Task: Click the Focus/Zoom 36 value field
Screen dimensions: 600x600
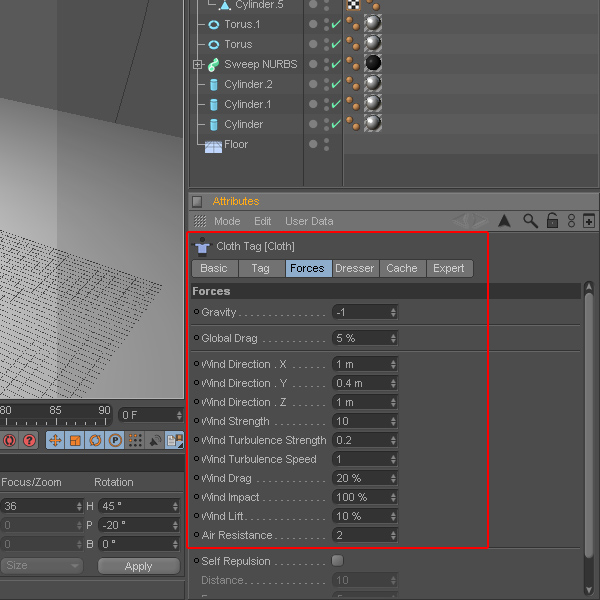Action: point(41,506)
